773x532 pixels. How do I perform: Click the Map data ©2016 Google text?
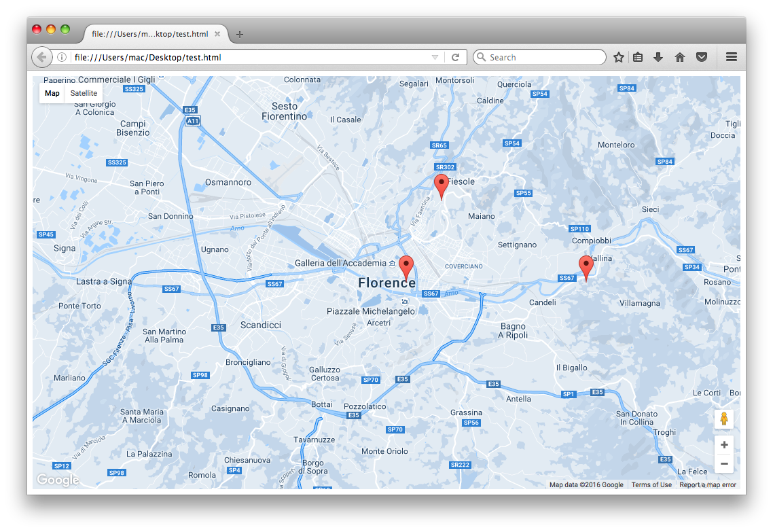[586, 484]
